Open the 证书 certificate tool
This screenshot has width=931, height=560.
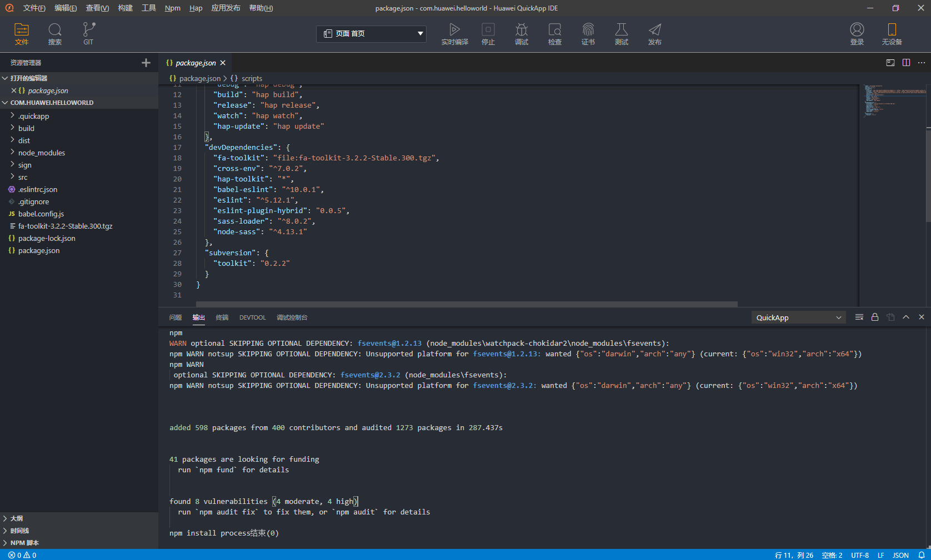(588, 34)
